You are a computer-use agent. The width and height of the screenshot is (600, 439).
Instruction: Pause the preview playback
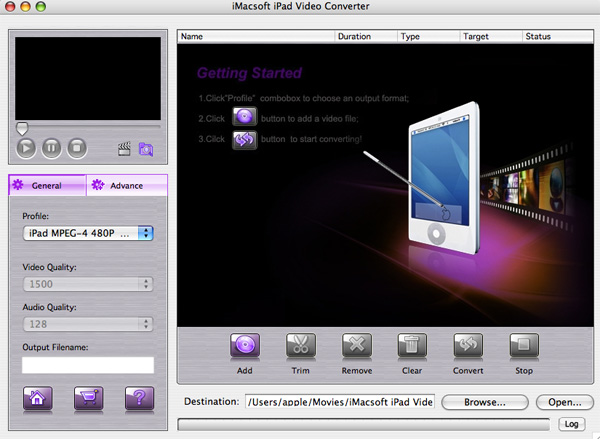[x=51, y=148]
